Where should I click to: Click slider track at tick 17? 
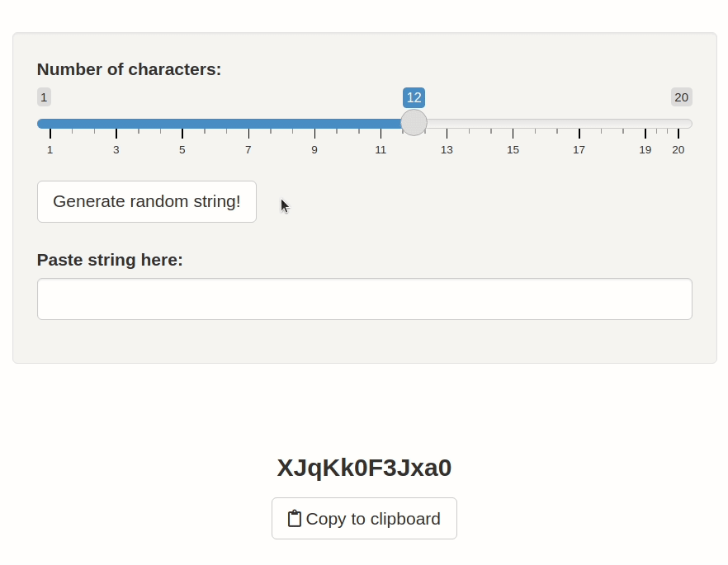click(x=579, y=124)
